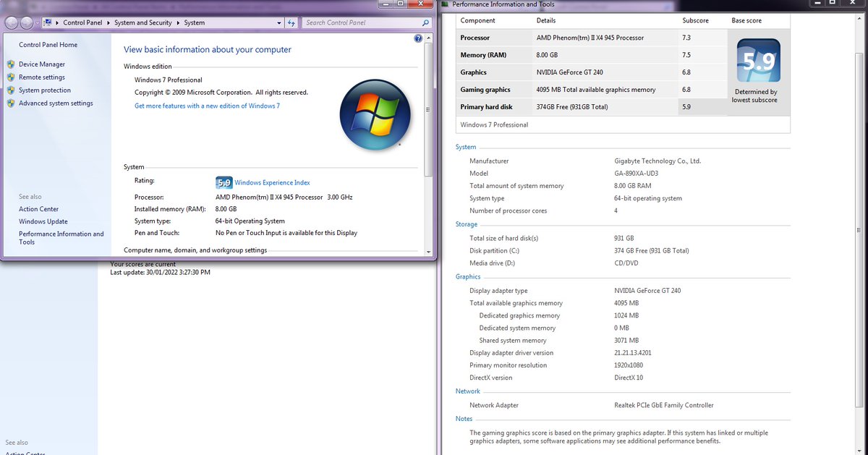Click the Subscore column header
Viewport: 868px width, 455px height.
(x=695, y=20)
